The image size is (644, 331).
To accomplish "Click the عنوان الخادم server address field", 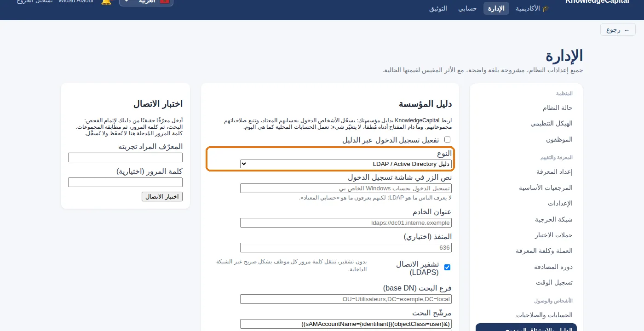I will [346, 223].
